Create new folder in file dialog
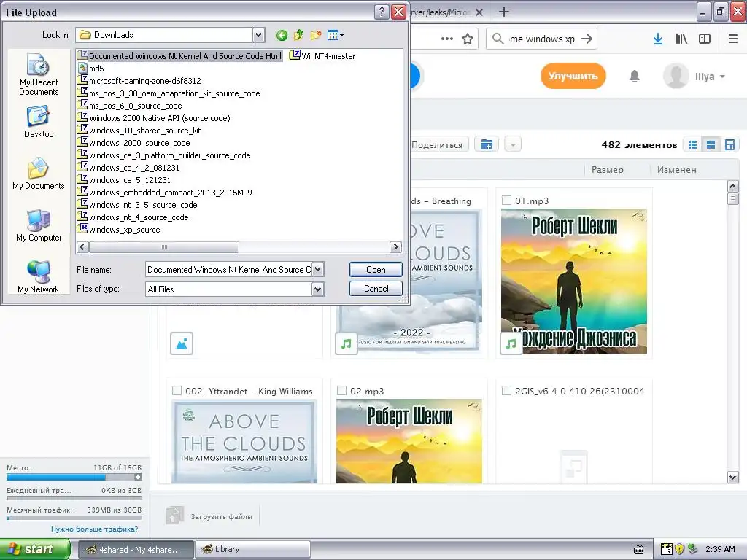The height and width of the screenshot is (560, 747). [315, 35]
